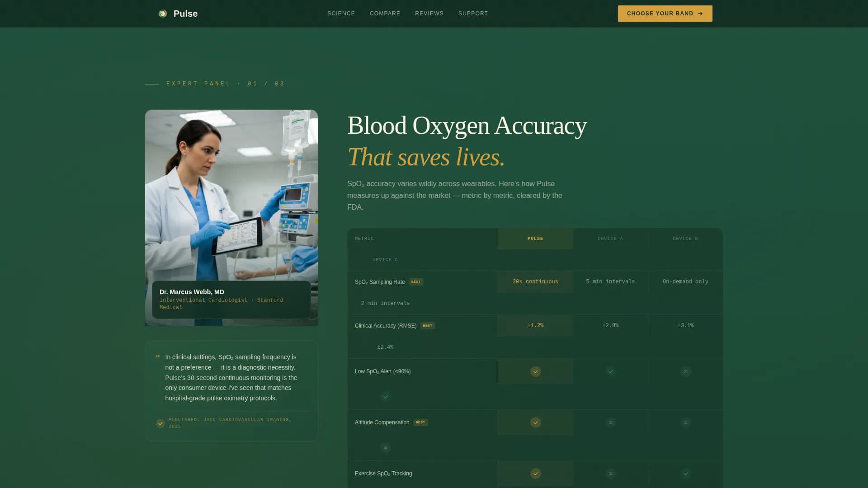Image resolution: width=868 pixels, height=488 pixels.
Task: Select the Device C column header
Action: click(x=385, y=260)
